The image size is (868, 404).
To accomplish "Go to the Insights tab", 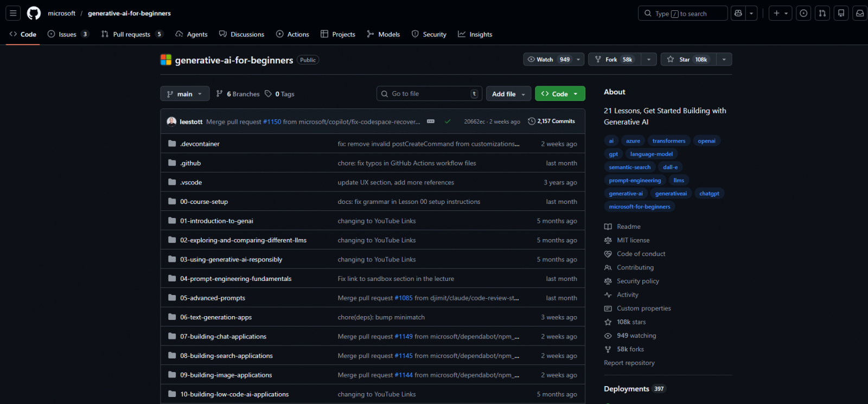I will 475,34.
